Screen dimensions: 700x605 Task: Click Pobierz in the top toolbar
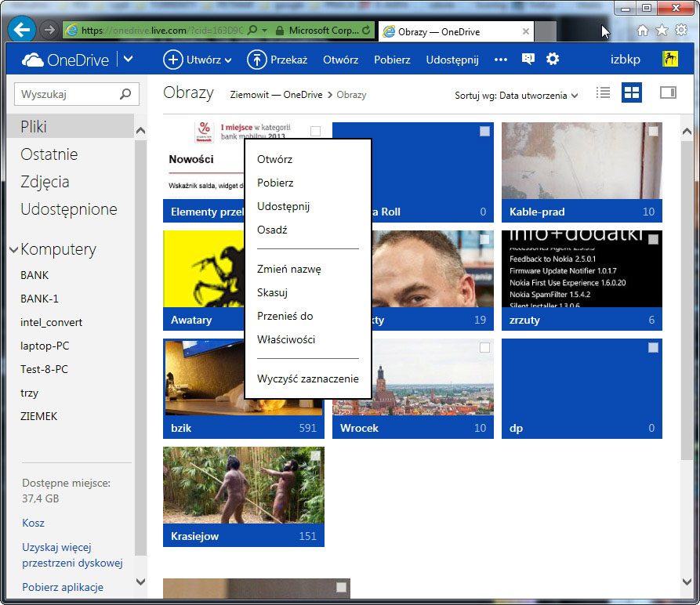pyautogui.click(x=392, y=60)
